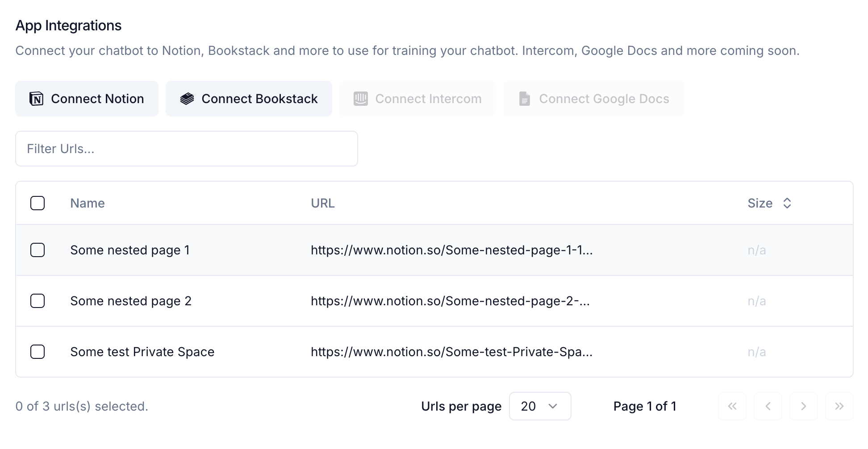Click the Intercom logo icon

[360, 99]
